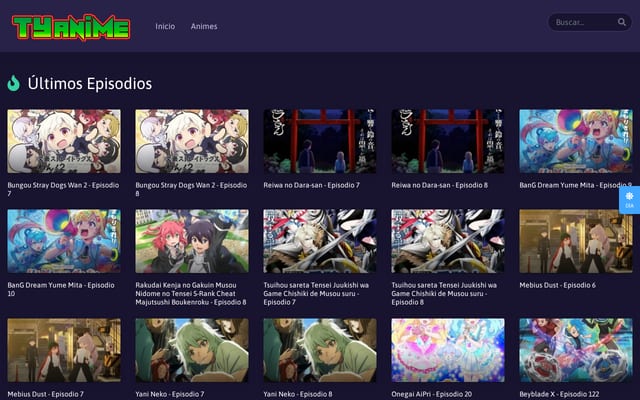
Task: Click the Reiwa no Dara-san - Episodio 8 title
Action: pyautogui.click(x=440, y=185)
